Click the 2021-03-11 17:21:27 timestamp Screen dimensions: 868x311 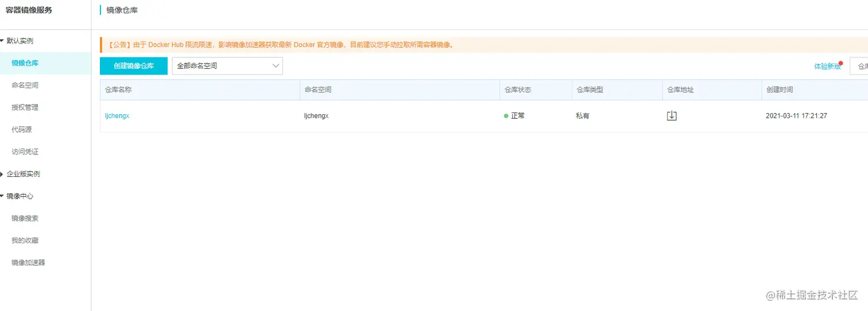796,116
